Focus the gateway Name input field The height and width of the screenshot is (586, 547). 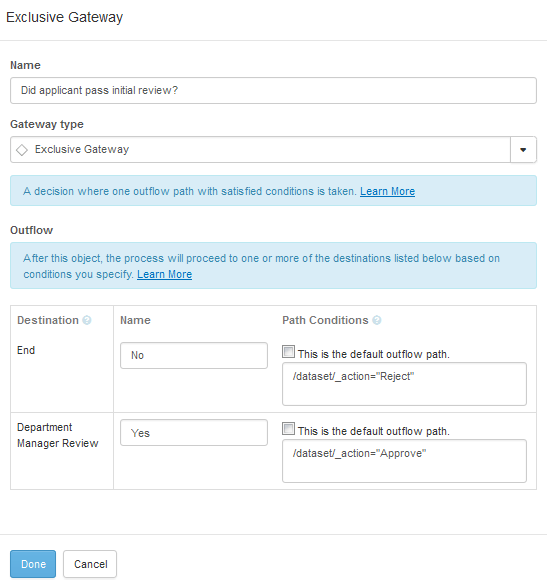(x=274, y=90)
